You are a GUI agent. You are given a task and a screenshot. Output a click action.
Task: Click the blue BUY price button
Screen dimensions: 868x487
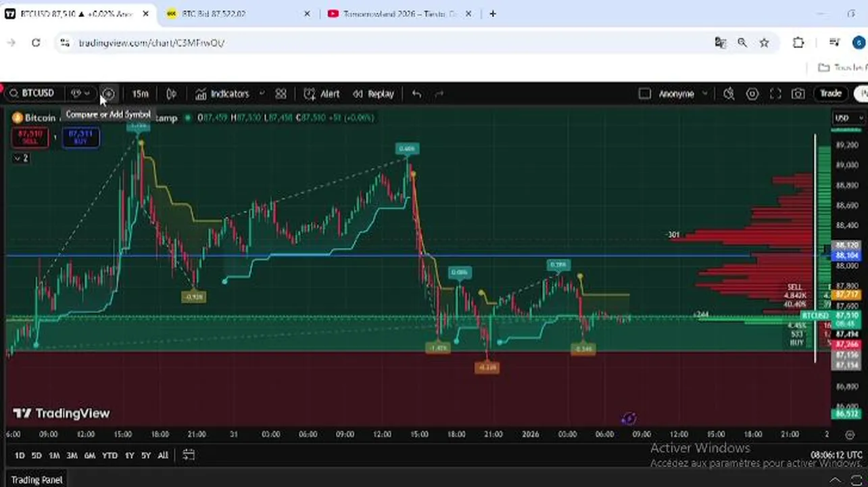(80, 137)
